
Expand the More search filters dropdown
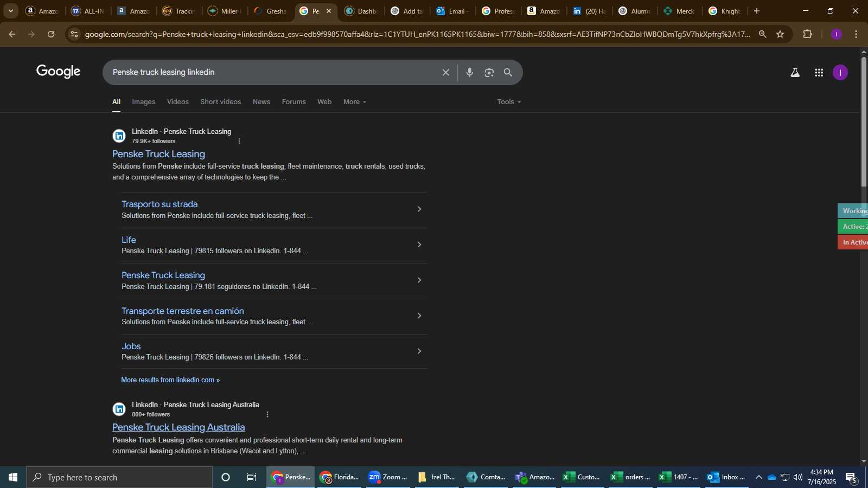tap(355, 102)
